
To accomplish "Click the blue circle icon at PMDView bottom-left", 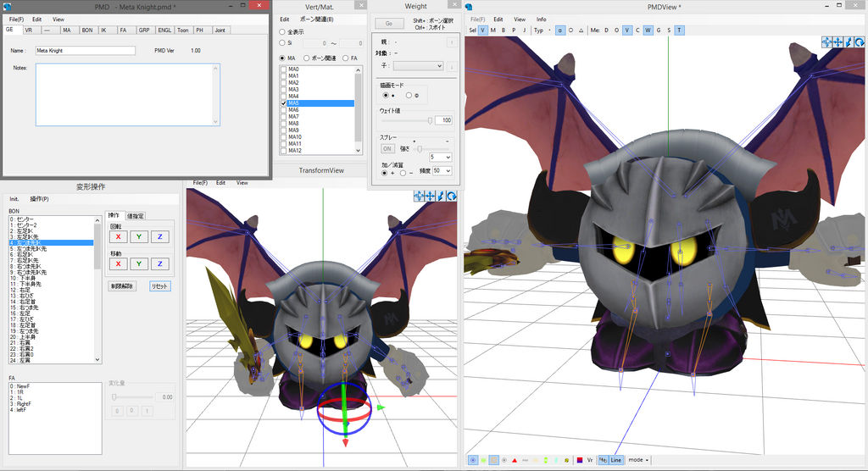I will [473, 460].
